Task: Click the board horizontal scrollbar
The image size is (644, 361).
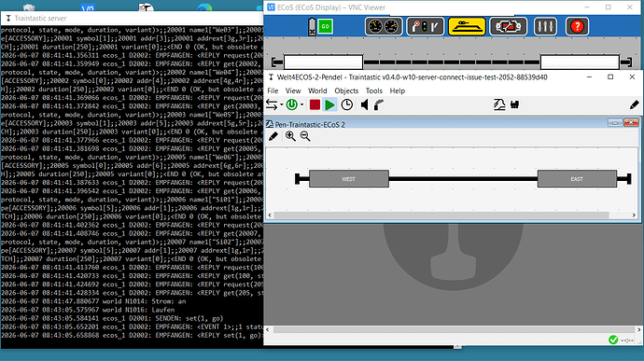Action: coord(441,215)
